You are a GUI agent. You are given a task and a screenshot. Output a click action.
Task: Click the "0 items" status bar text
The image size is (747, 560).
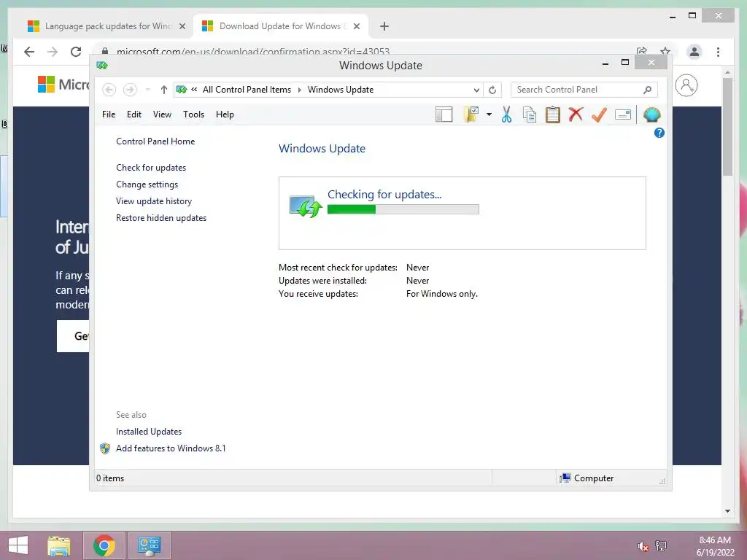point(110,478)
